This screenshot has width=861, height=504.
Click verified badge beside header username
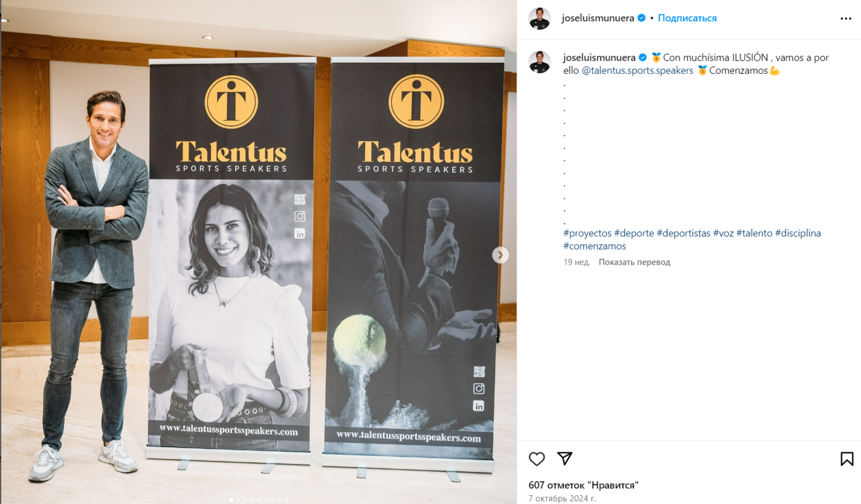[x=642, y=18]
